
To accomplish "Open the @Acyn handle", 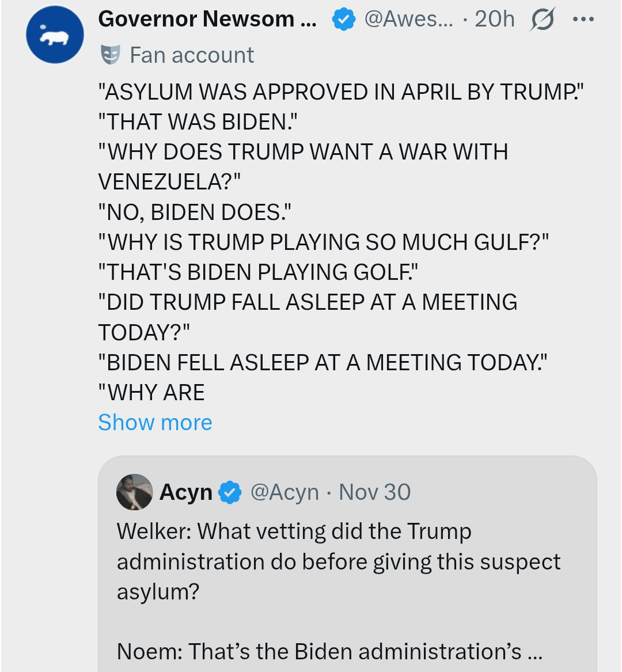I will coord(285,492).
